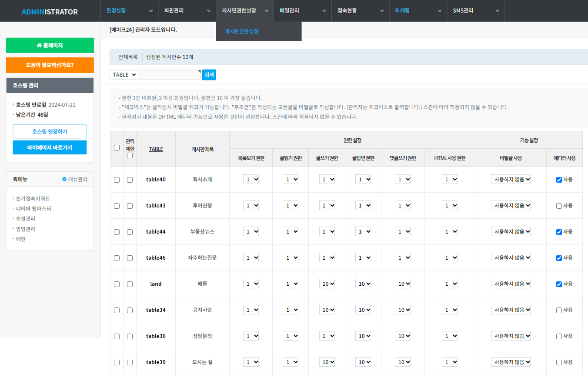The width and height of the screenshot is (588, 381).
Task: Open the 게시판권한설정 top menu
Action: (x=245, y=10)
